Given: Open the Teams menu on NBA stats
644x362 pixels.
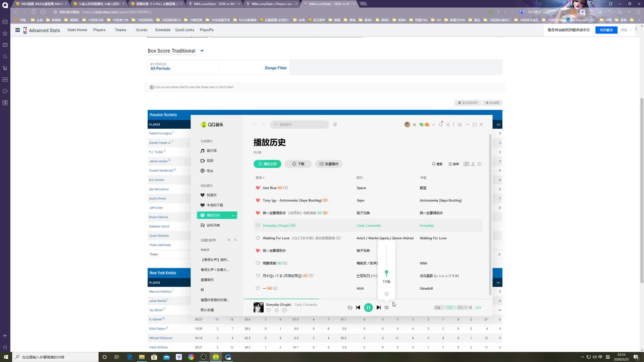Looking at the screenshot, I should click(120, 30).
